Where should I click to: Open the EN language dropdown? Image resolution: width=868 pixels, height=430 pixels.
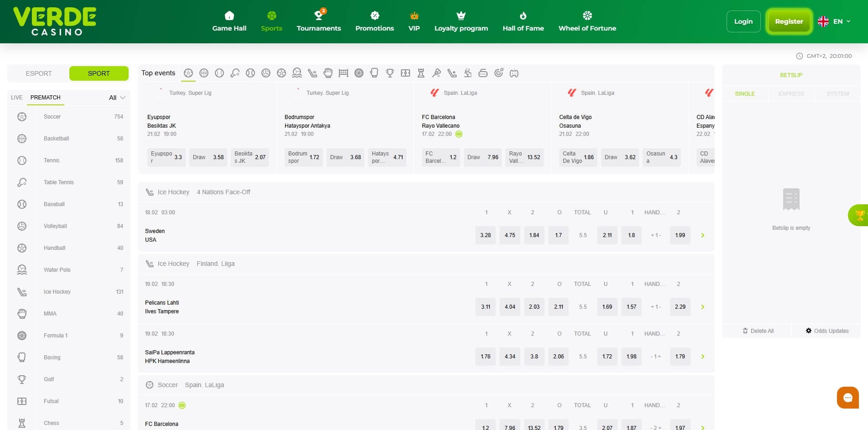(x=835, y=21)
